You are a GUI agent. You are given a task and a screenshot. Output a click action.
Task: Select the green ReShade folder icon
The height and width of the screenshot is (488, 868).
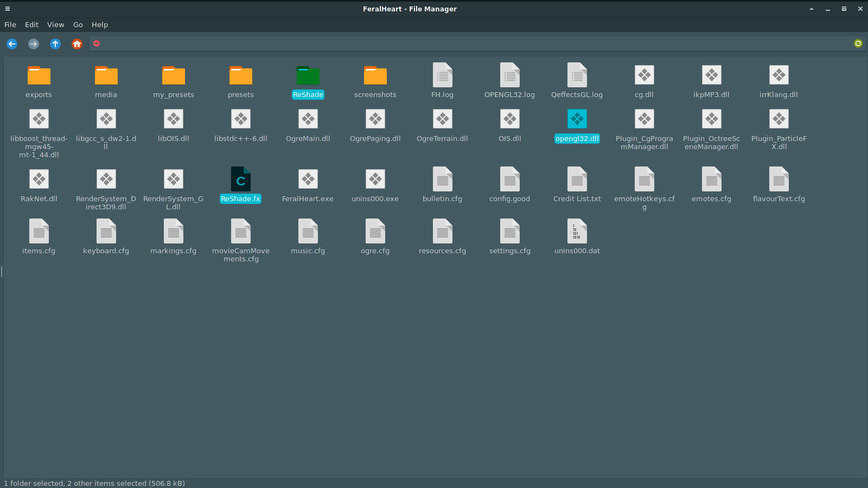coord(308,75)
